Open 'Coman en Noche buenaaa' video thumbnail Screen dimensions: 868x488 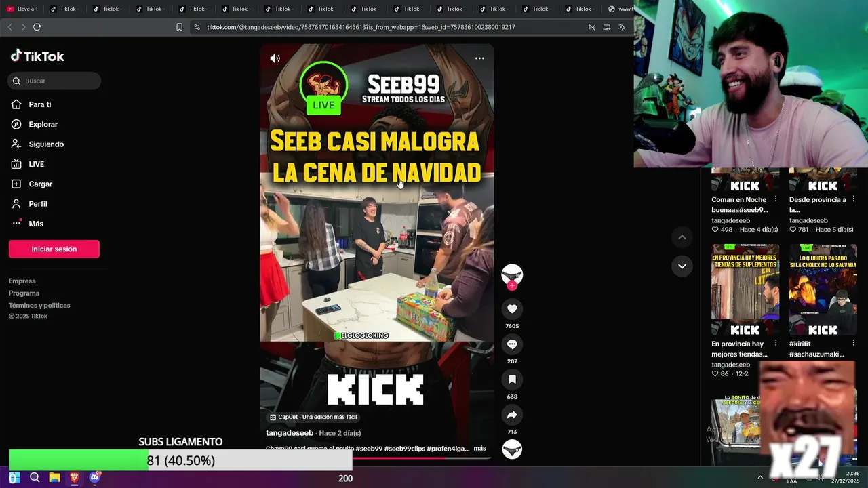click(x=745, y=180)
